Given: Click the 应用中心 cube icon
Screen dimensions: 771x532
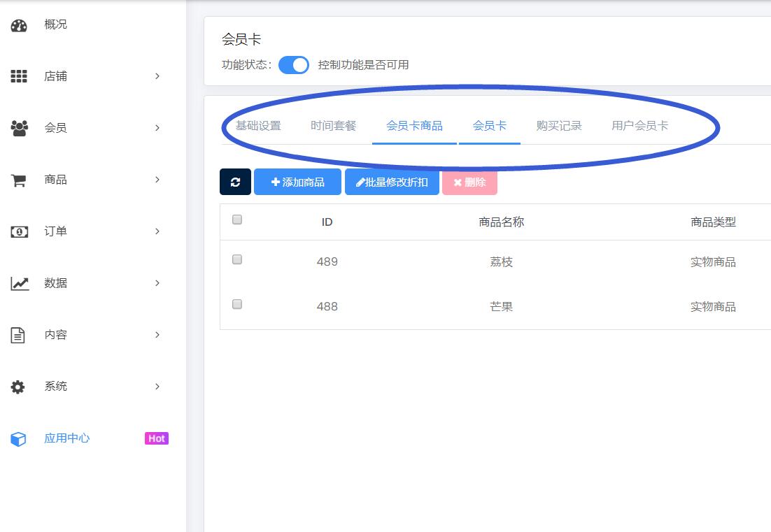Looking at the screenshot, I should coord(18,438).
